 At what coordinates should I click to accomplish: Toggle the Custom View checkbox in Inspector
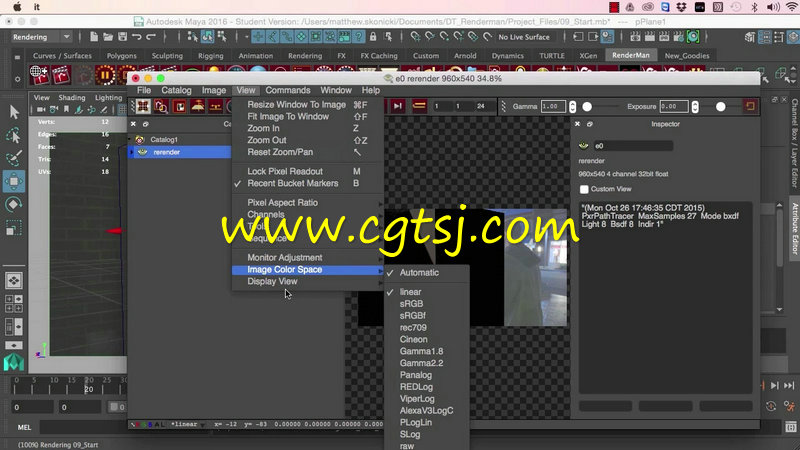(584, 189)
